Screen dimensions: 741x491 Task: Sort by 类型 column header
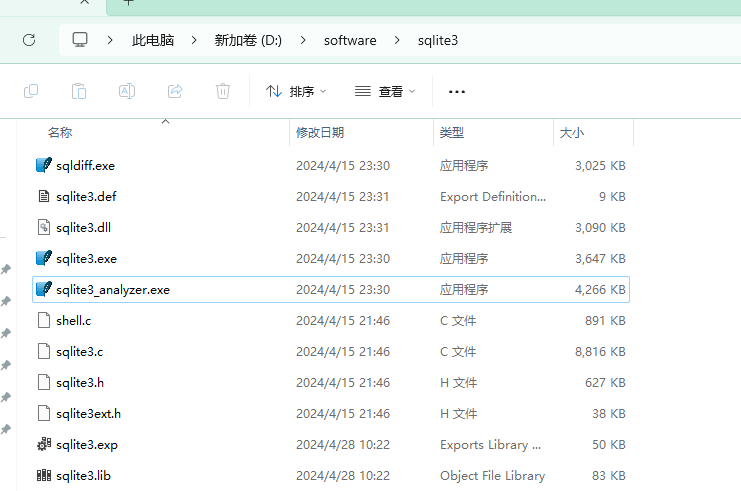point(451,133)
